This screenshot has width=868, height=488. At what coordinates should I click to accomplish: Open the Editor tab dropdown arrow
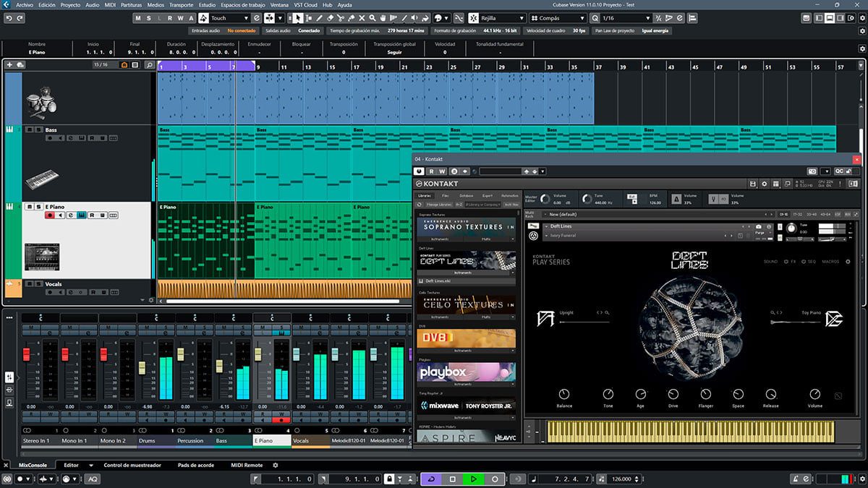[x=91, y=466]
